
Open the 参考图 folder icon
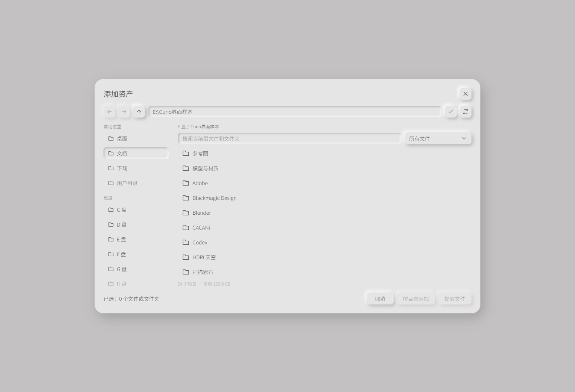coord(186,153)
